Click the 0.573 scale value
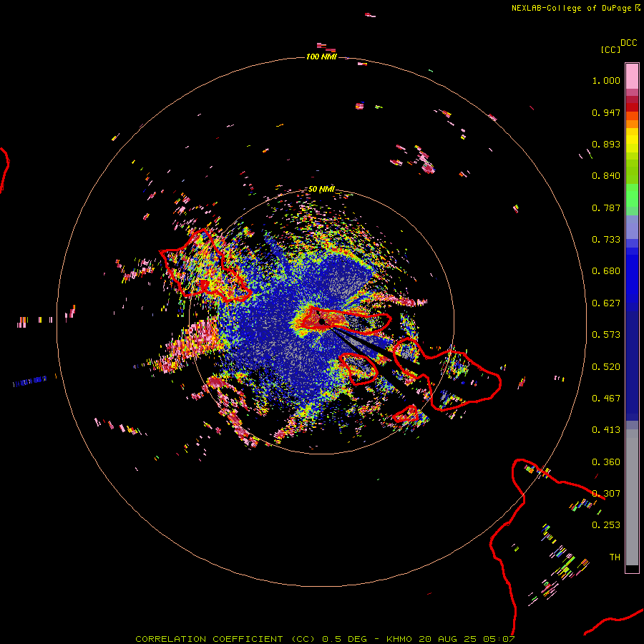 pos(606,335)
